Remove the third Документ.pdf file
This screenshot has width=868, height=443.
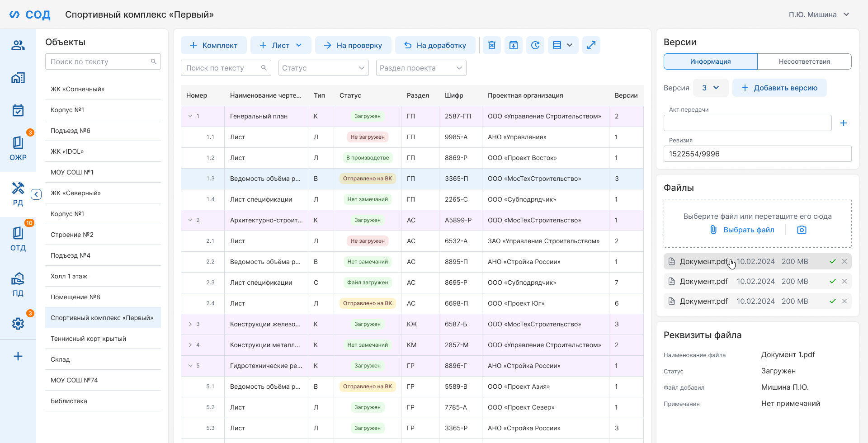(x=844, y=301)
